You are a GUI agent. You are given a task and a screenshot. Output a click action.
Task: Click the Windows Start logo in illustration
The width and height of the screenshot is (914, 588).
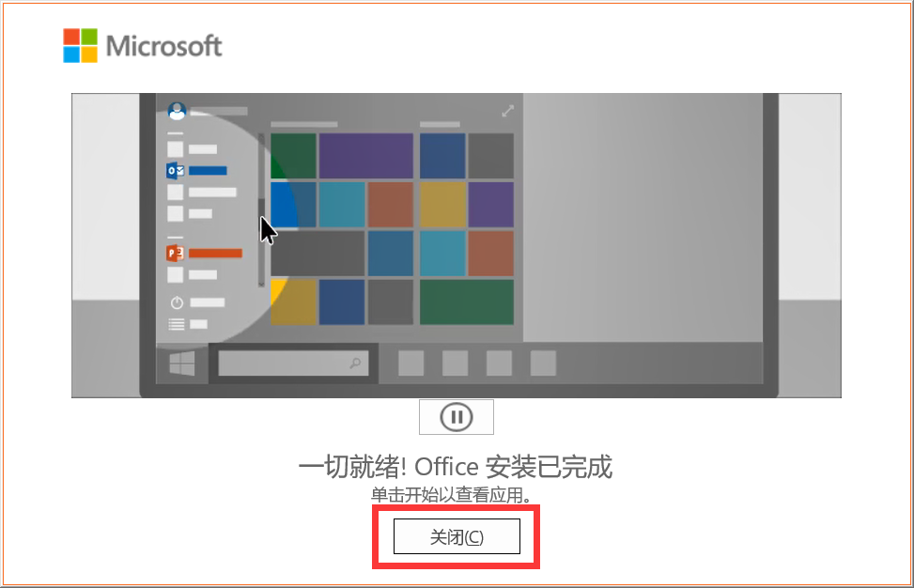[182, 364]
